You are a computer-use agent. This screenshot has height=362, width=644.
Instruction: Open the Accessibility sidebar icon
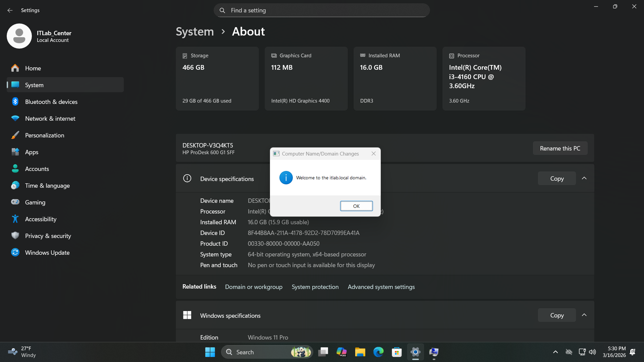click(15, 219)
